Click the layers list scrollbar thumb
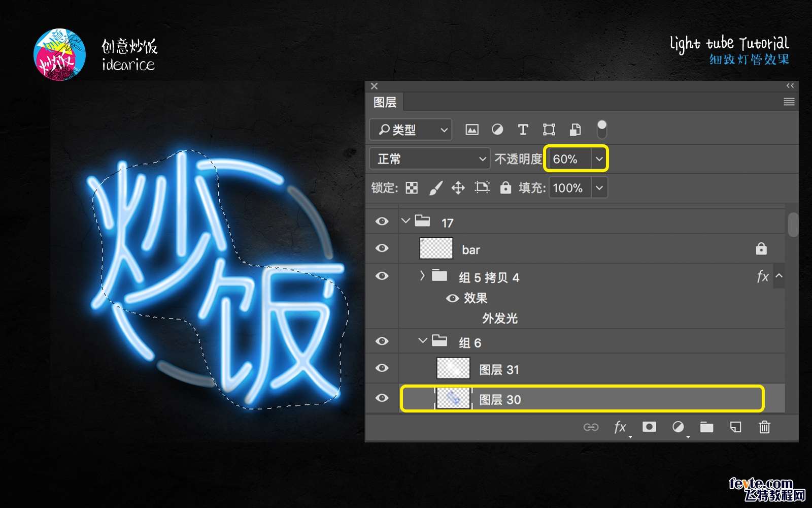The image size is (812, 508). 793,225
